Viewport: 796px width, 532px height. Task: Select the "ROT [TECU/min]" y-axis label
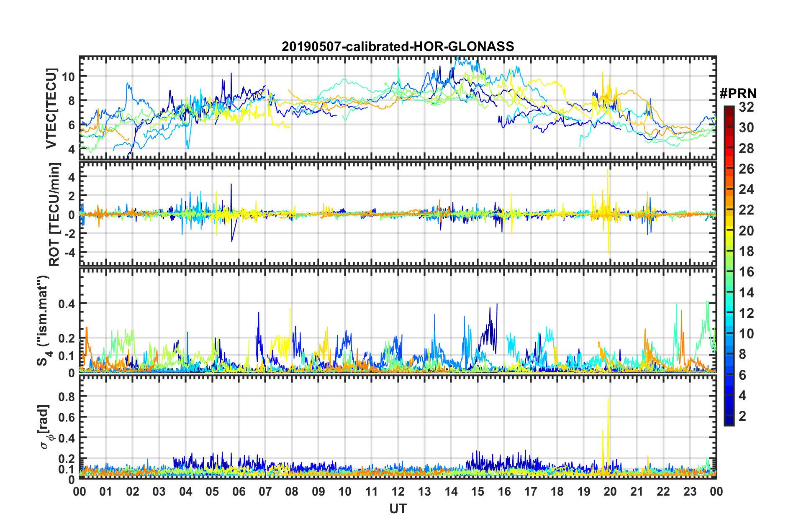point(54,215)
